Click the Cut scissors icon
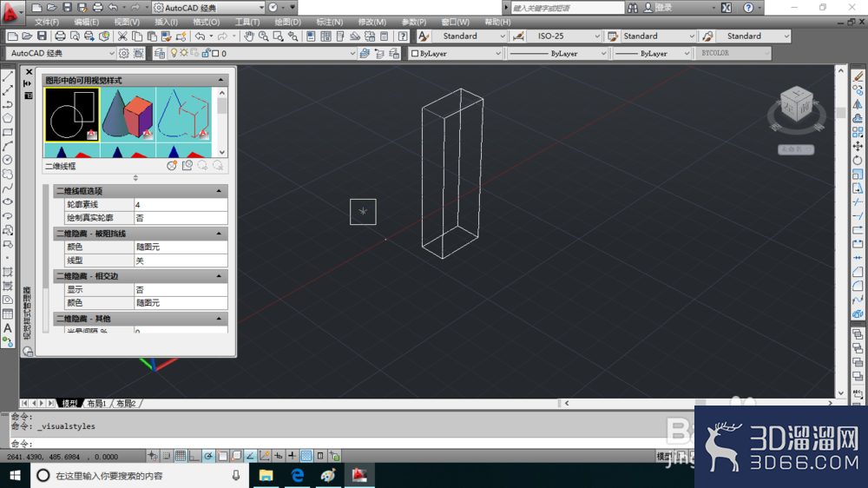Screen dimensions: 868x488 click(x=122, y=36)
